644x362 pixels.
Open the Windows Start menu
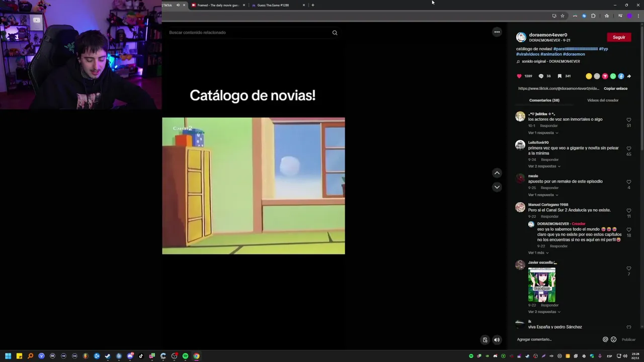click(8, 356)
